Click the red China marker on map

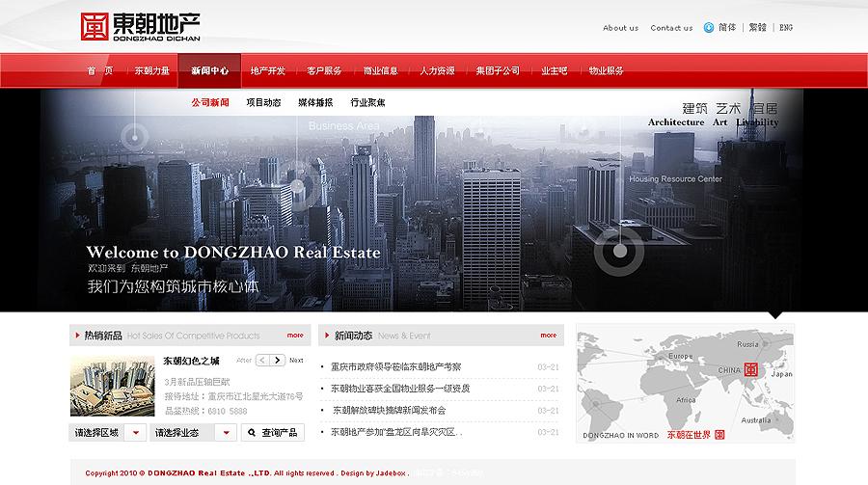click(751, 368)
